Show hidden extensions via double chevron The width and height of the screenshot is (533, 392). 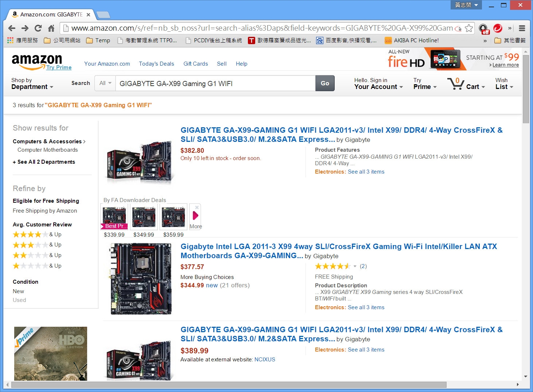tap(510, 28)
